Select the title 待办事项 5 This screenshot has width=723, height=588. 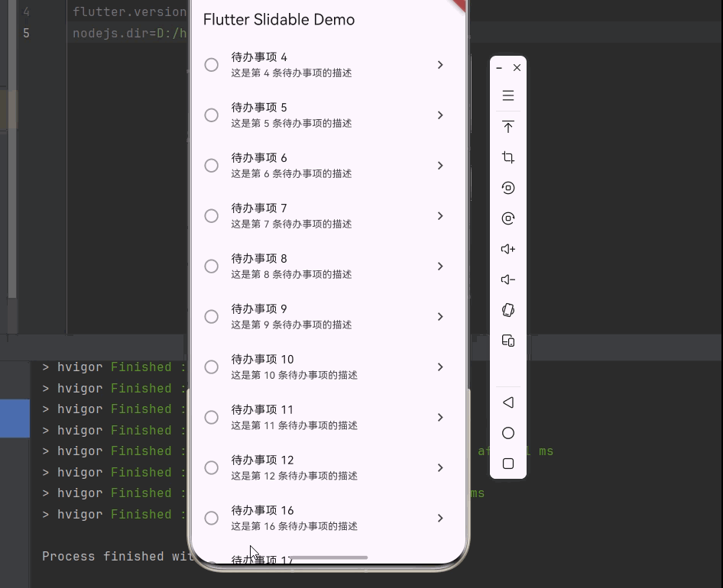click(259, 108)
